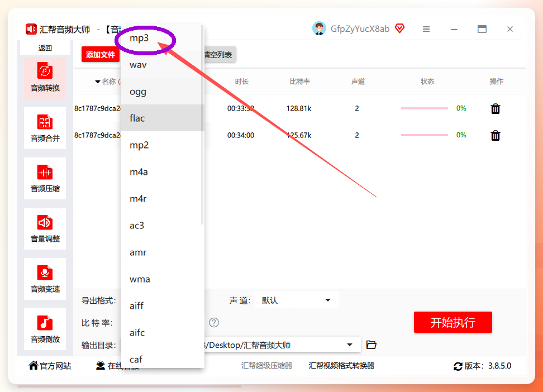Click the online support link with headset icon
Screen dimensions: 543x392
pos(117,366)
